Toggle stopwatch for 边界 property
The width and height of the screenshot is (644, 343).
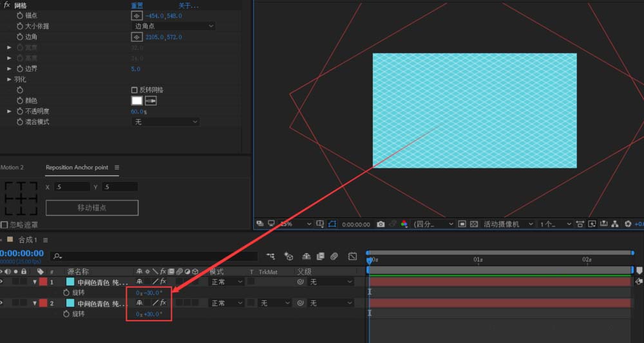click(20, 69)
